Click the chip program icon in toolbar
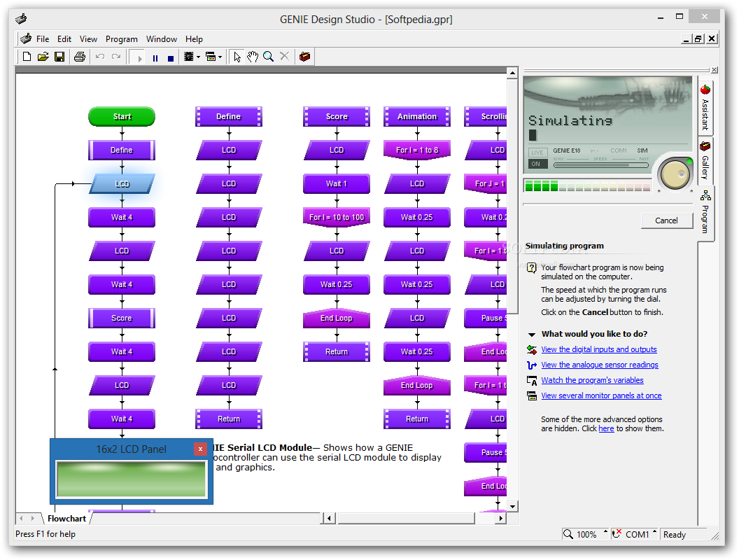 [188, 57]
